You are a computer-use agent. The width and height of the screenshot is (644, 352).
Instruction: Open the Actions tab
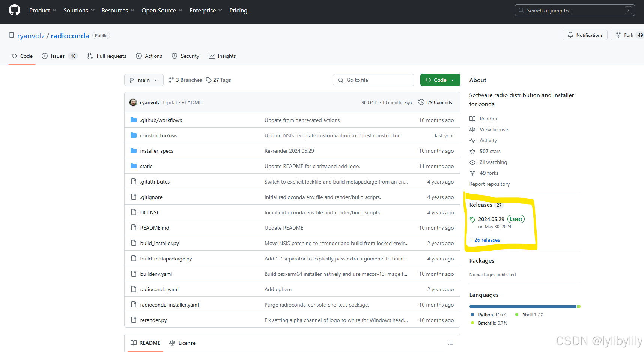pos(149,56)
